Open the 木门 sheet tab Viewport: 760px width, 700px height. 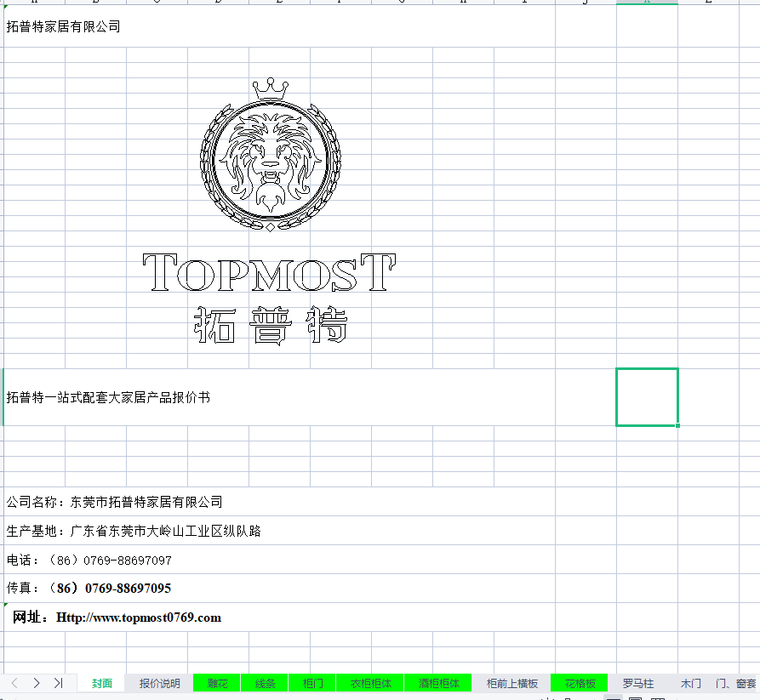pos(691,683)
